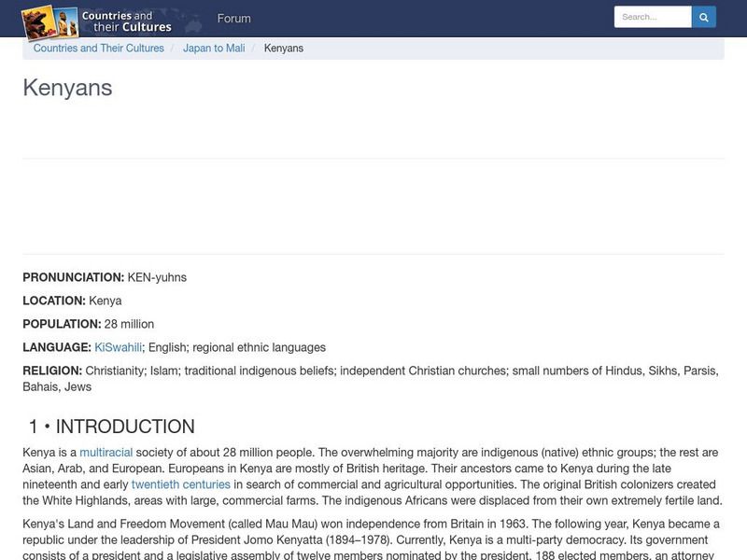This screenshot has width=747, height=560.
Task: Click the Kenyans page heading
Action: 67,88
